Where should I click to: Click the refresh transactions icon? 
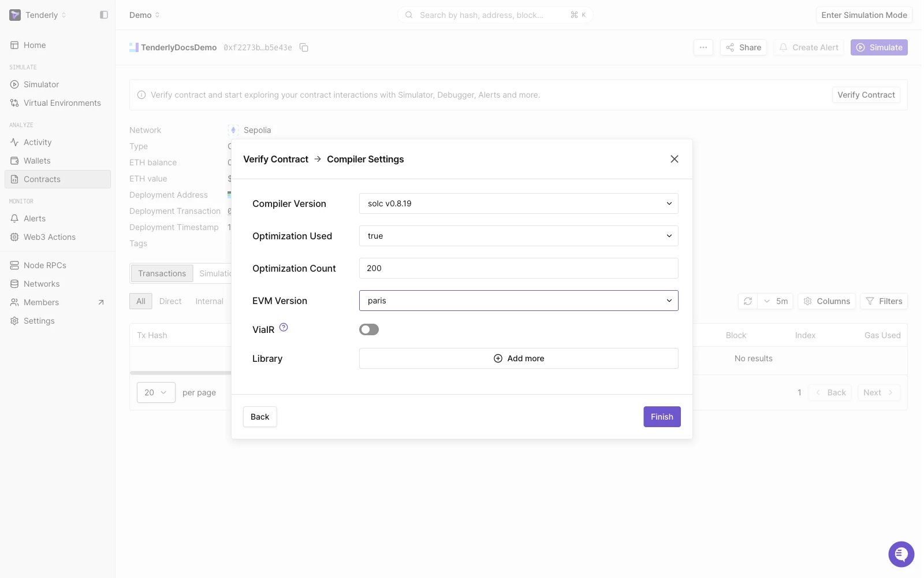click(x=748, y=301)
